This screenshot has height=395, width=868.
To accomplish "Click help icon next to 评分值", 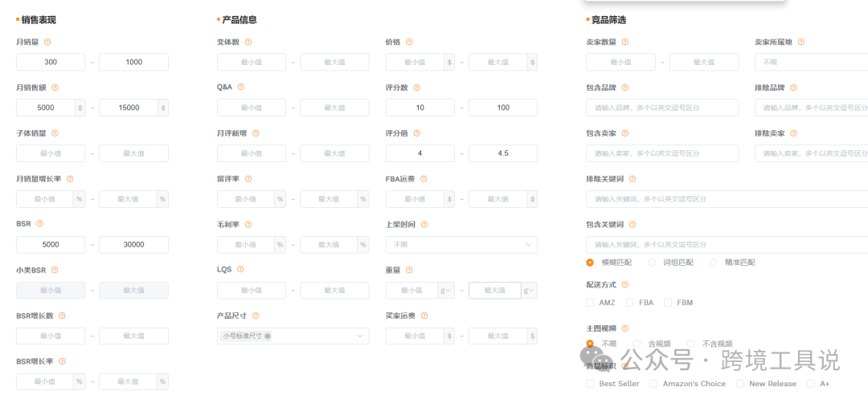I will pyautogui.click(x=417, y=133).
